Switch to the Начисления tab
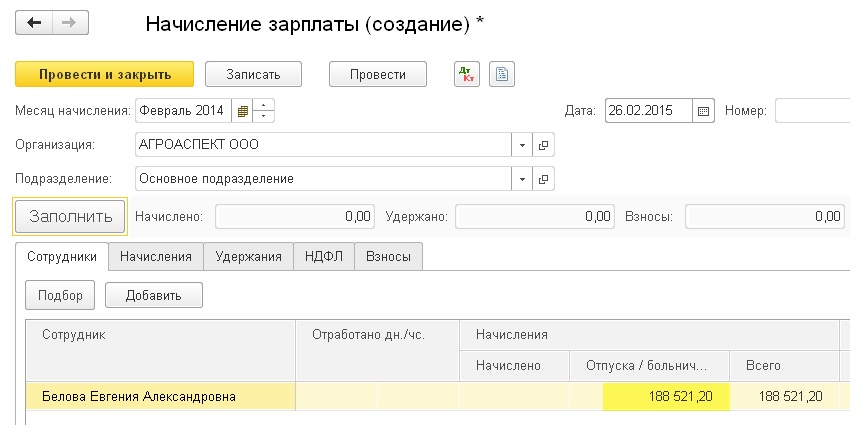Image resolution: width=868 pixels, height=441 pixels. click(156, 257)
